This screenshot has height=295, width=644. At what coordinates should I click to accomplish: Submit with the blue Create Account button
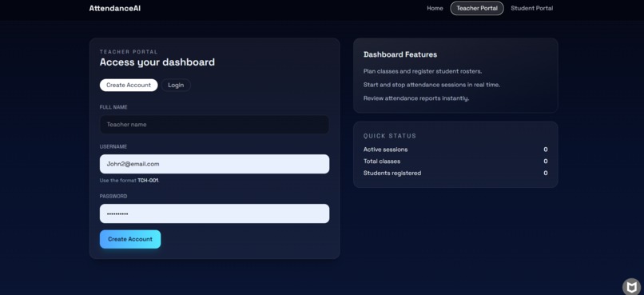coord(130,239)
